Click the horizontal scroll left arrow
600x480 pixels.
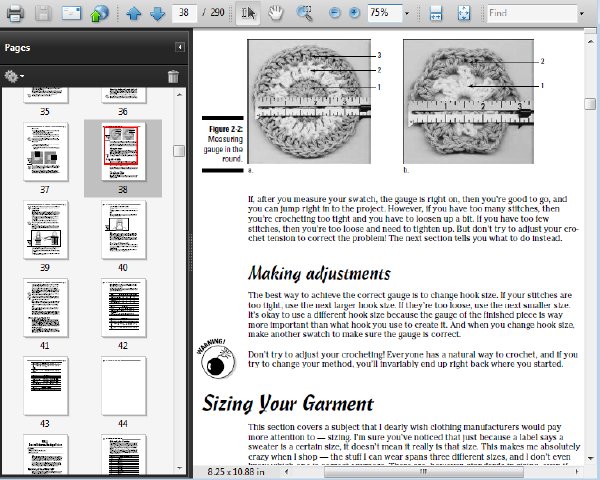click(x=286, y=472)
